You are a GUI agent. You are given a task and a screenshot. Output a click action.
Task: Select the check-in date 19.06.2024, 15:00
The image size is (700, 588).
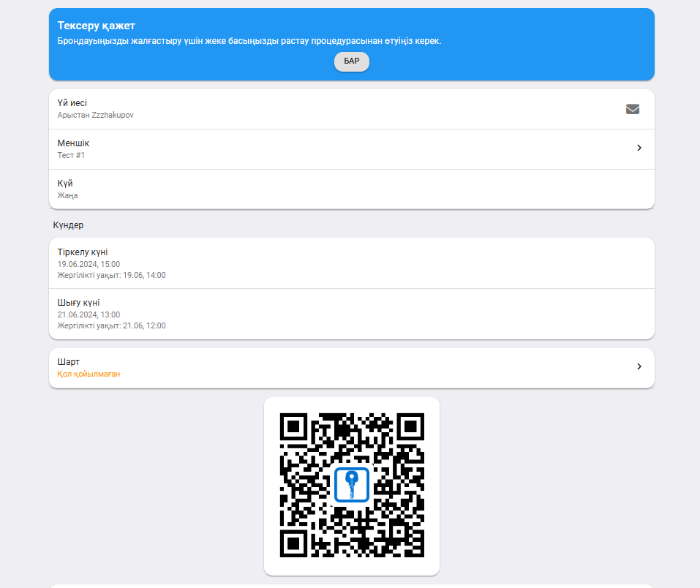tap(89, 264)
